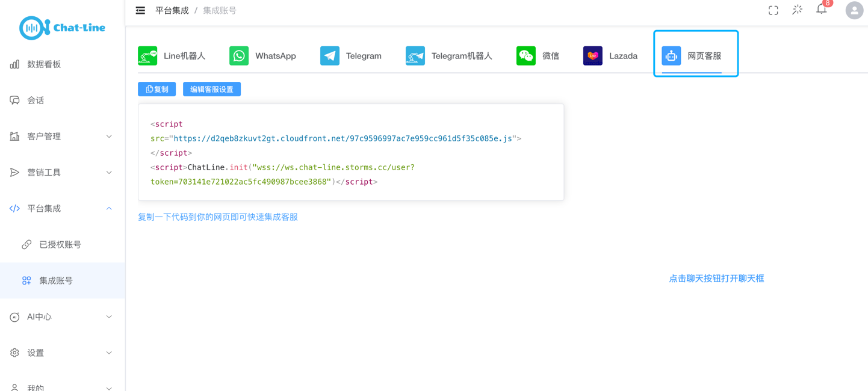Click the theme sparkle icon in header
This screenshot has width=868, height=391.
798,10
